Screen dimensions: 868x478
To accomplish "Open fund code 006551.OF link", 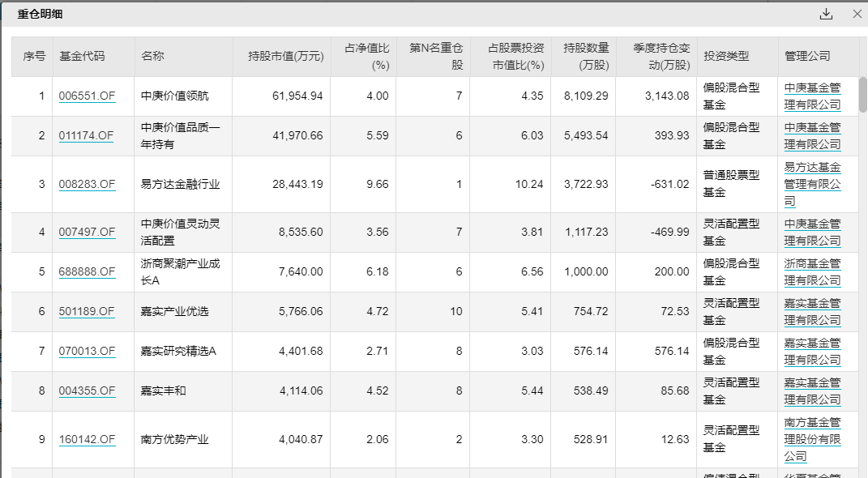I will point(87,96).
